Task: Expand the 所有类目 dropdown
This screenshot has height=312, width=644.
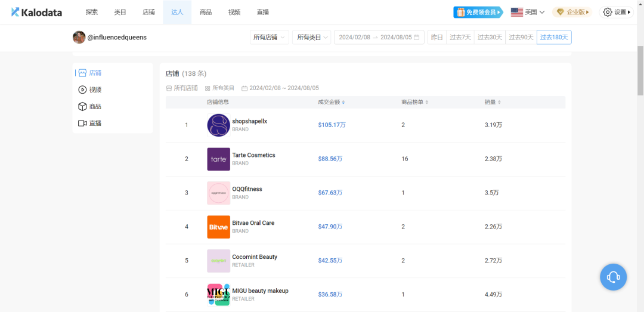Action: (x=311, y=38)
